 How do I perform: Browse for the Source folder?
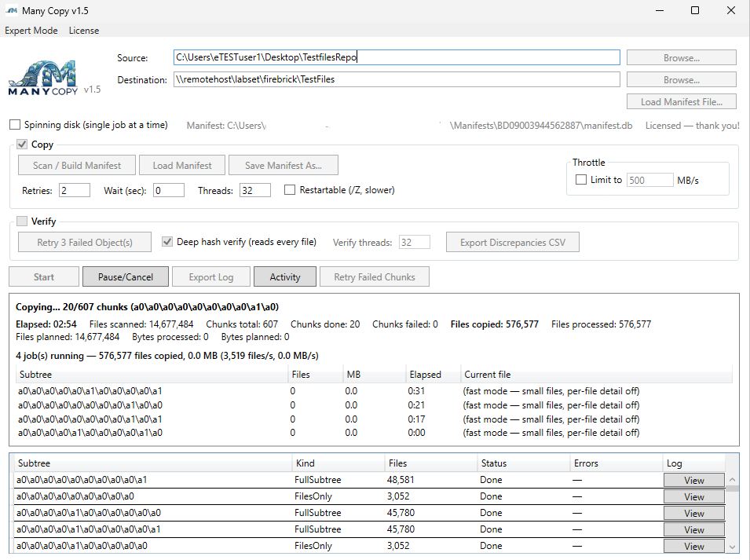(x=681, y=58)
